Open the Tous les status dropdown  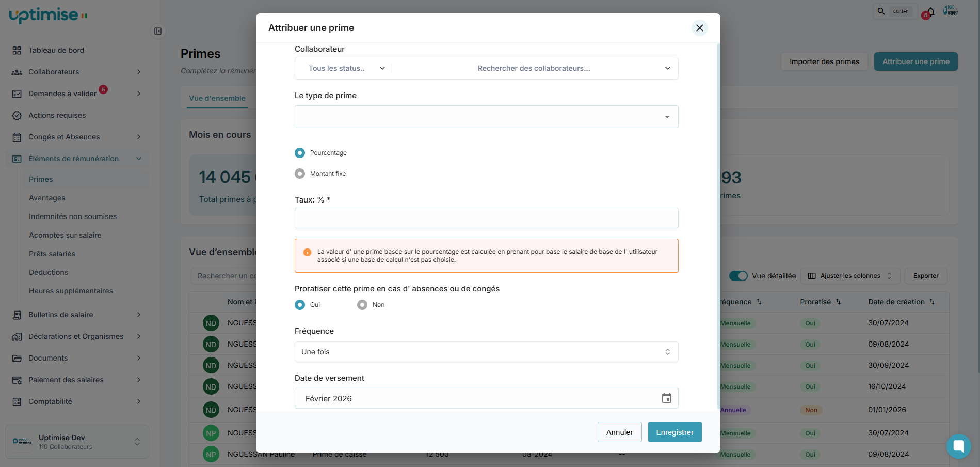click(346, 68)
